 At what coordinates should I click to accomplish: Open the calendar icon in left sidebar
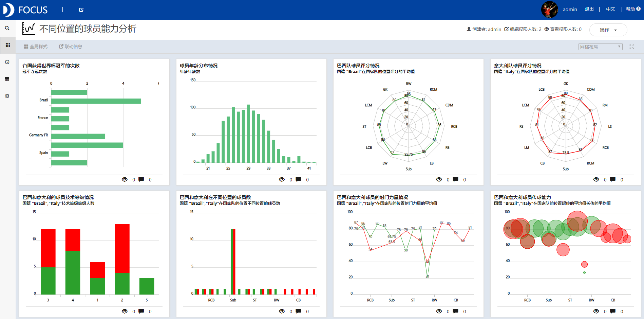click(x=7, y=79)
